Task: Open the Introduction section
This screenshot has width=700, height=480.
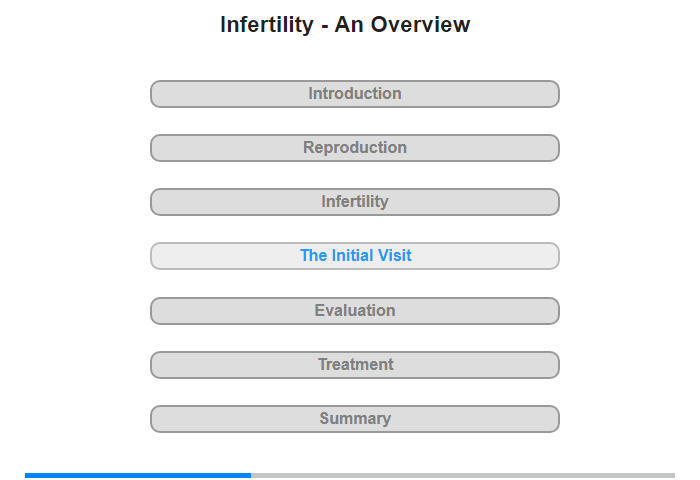Action: (x=354, y=94)
